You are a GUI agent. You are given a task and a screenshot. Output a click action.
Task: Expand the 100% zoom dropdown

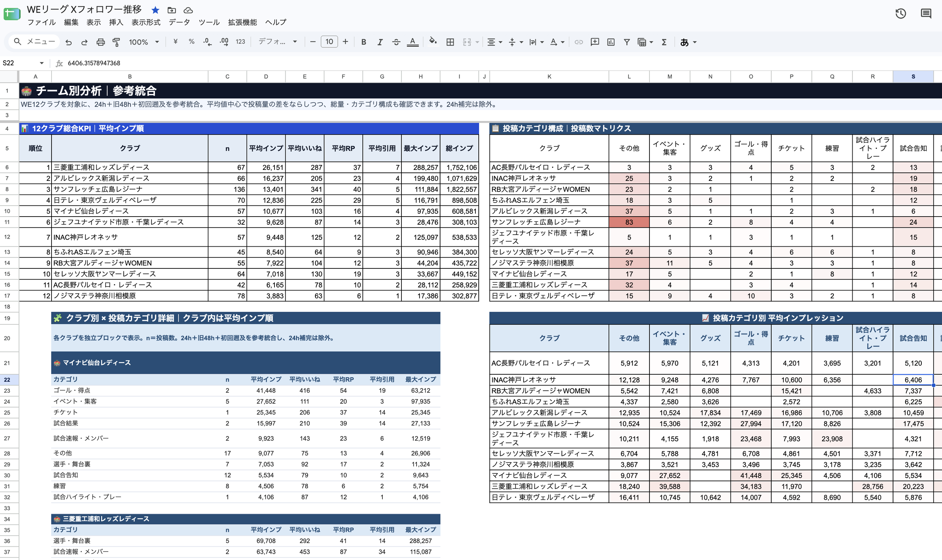pyautogui.click(x=144, y=42)
